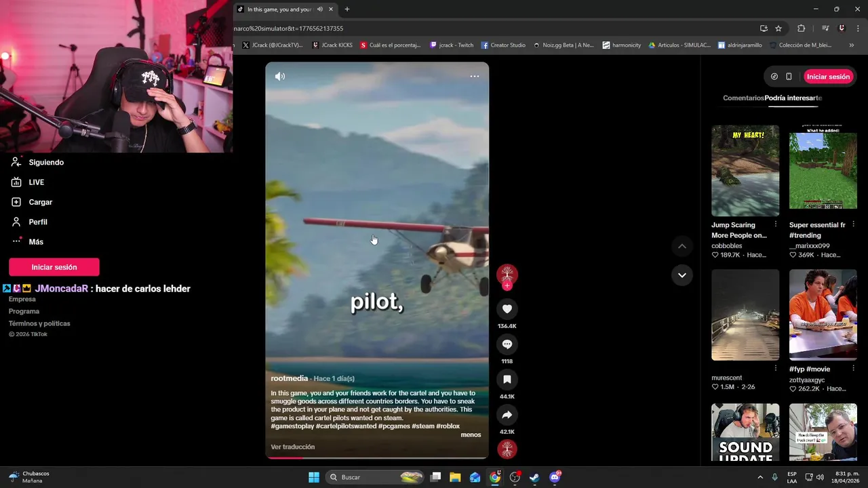The width and height of the screenshot is (868, 488).
Task: Open Discord from the taskbar
Action: coord(555,477)
